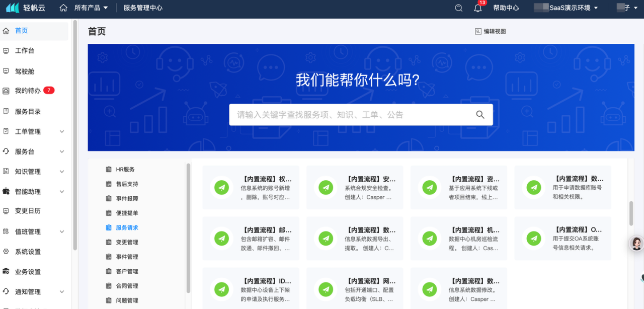Click 用于申请数据库账号 description text
Image resolution: width=644 pixels, height=309 pixels.
[x=577, y=188]
